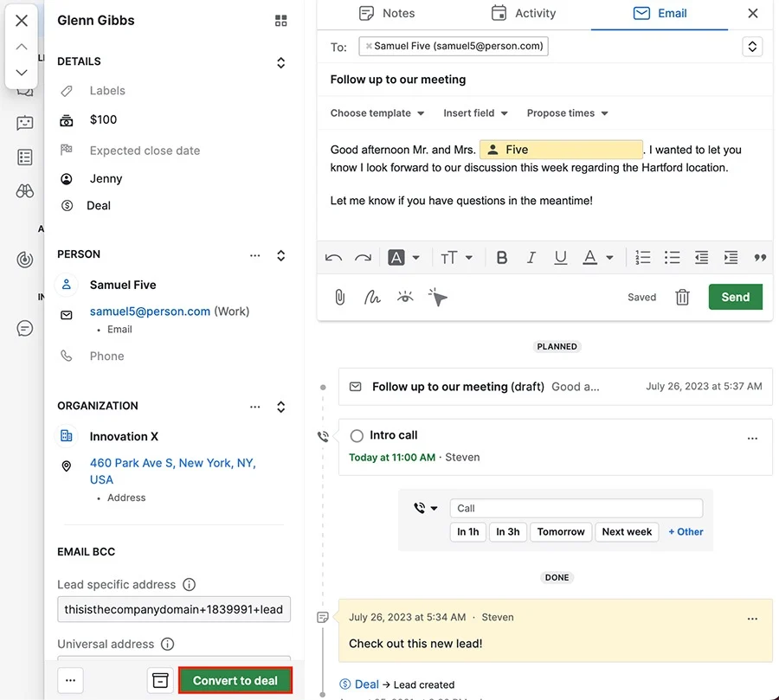The height and width of the screenshot is (700, 779).
Task: Apply the text highlight color
Action: pyautogui.click(x=396, y=257)
